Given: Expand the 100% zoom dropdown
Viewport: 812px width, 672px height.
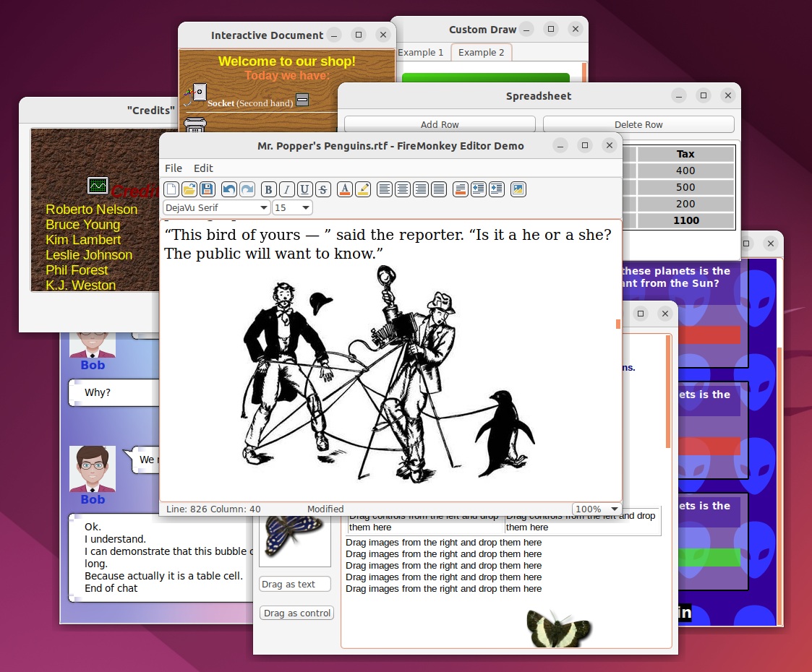Looking at the screenshot, I should tap(597, 509).
